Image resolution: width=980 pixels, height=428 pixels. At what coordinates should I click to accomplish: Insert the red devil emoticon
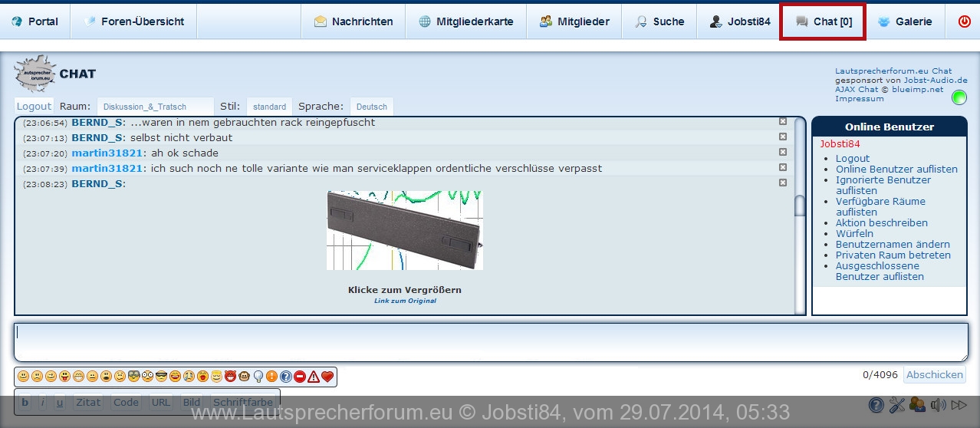click(230, 377)
